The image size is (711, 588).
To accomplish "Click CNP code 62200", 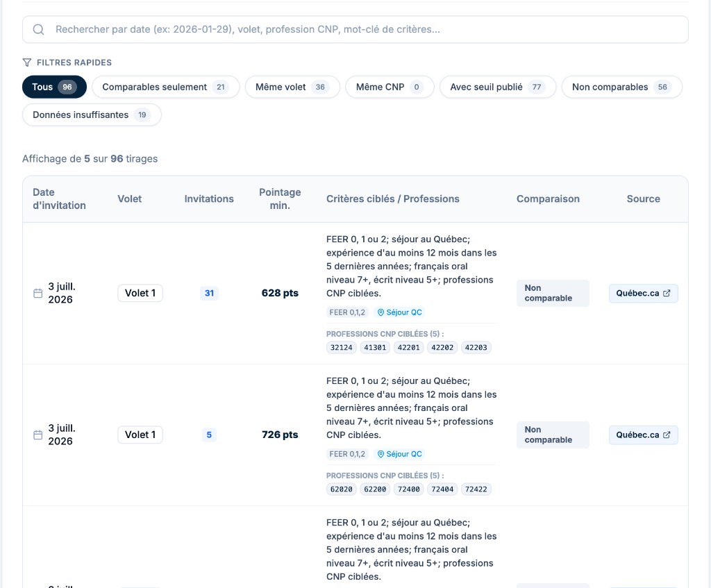I will 375,489.
